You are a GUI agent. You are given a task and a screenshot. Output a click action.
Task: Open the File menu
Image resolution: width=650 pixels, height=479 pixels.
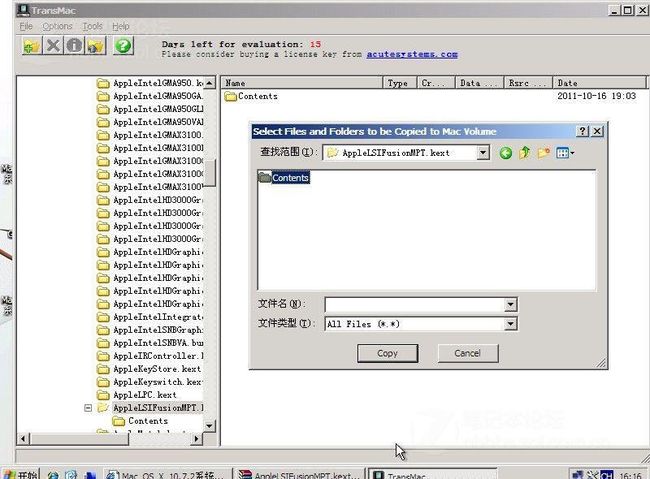click(26, 26)
